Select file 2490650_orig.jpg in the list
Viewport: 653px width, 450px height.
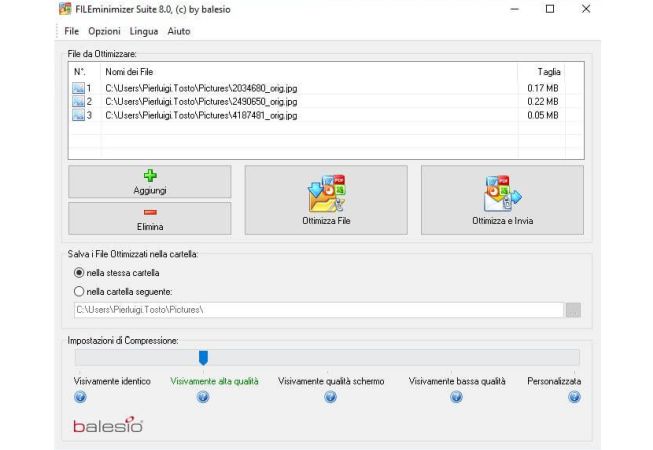(201, 102)
